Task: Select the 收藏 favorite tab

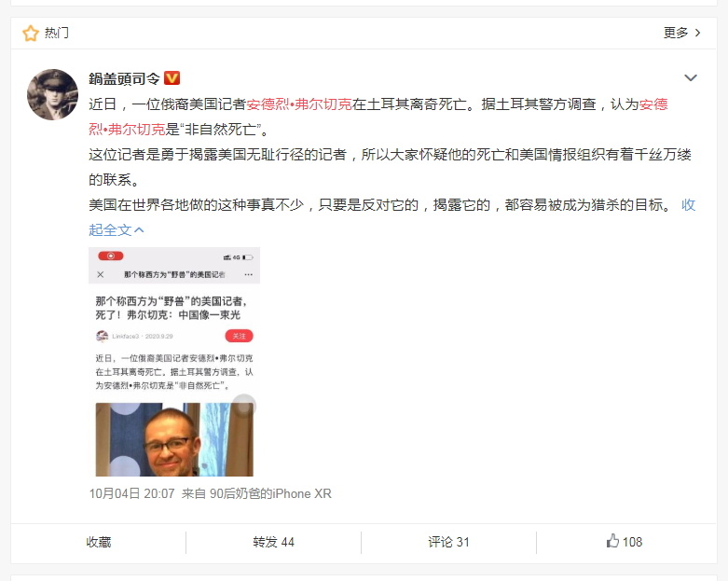Action: [99, 542]
